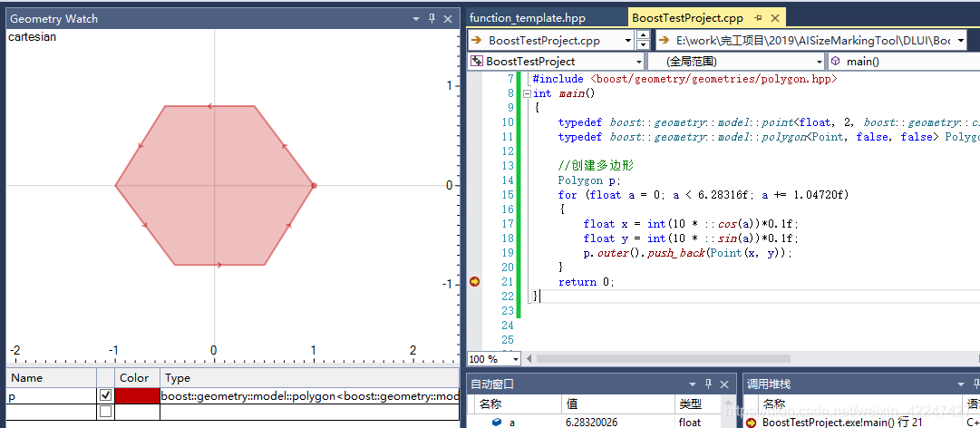
Task: Click the #include polygon.hpp line
Action: (685, 79)
